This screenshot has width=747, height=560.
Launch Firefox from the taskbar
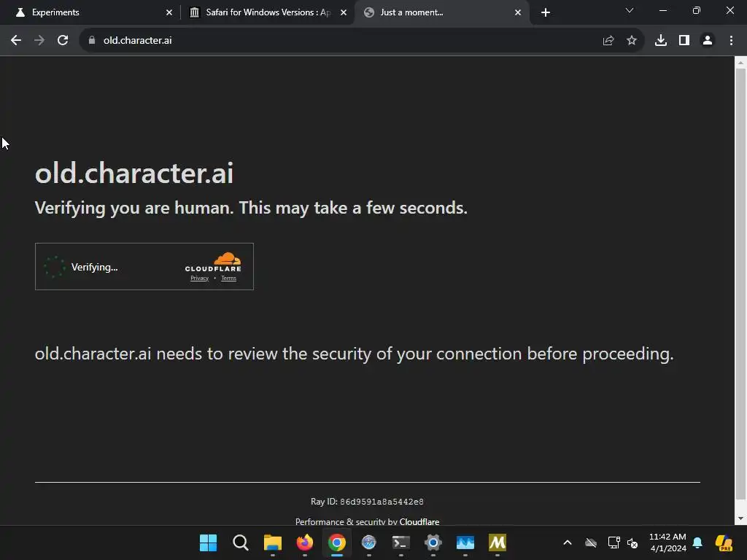(305, 542)
